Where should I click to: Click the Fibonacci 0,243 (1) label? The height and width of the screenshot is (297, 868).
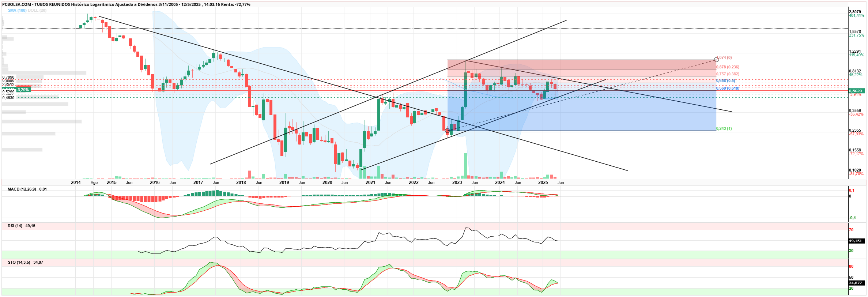click(724, 129)
